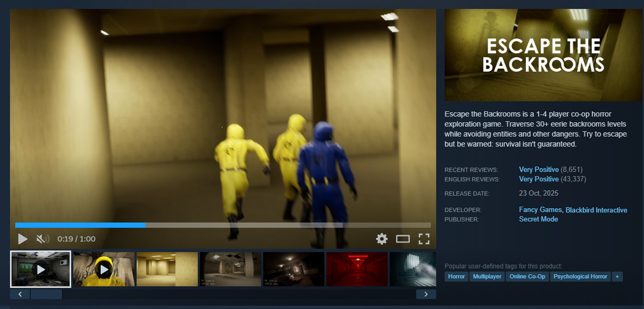Select the Multiplayer tag
The image size is (644, 309).
click(487, 277)
